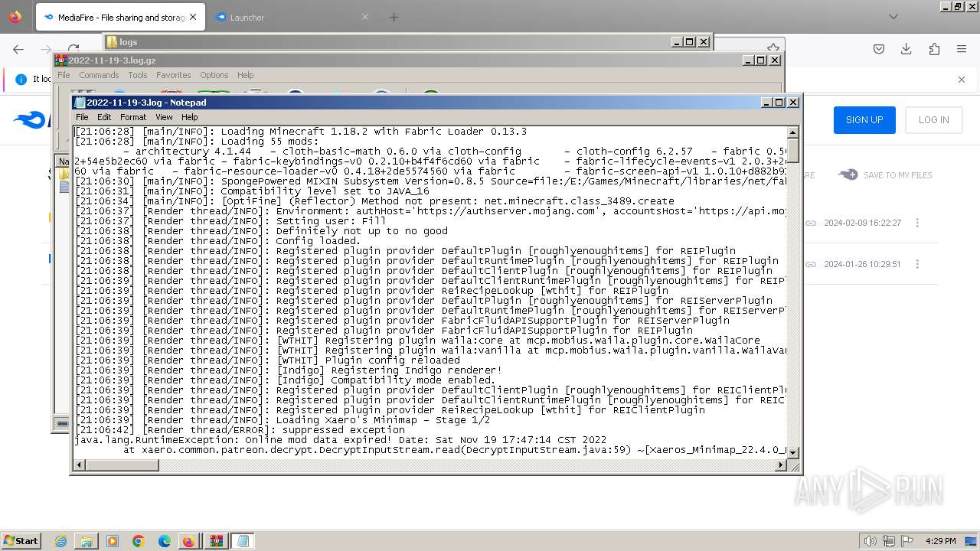
Task: Open Firefox hamburger application menu
Action: coord(962,49)
